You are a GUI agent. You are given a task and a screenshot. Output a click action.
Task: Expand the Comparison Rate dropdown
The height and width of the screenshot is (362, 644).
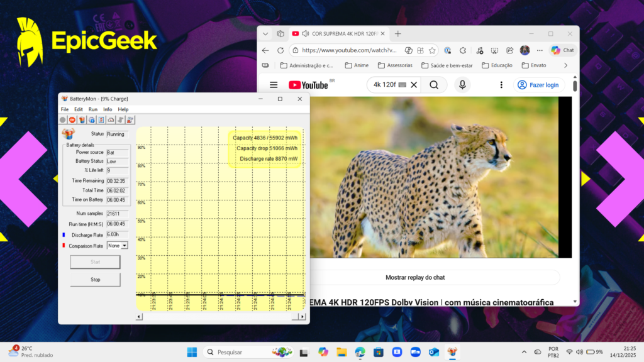click(x=124, y=246)
